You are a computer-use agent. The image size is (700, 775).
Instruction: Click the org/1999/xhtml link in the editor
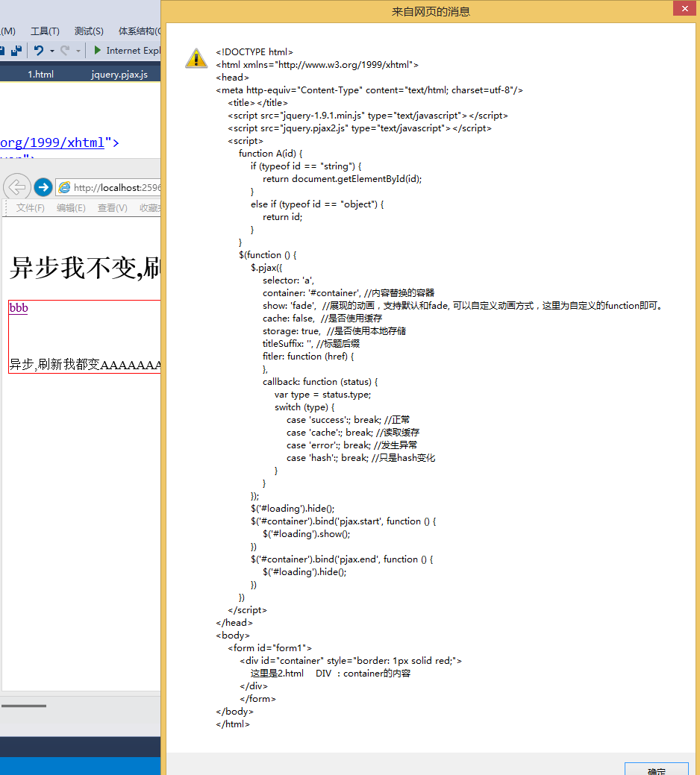pos(52,142)
